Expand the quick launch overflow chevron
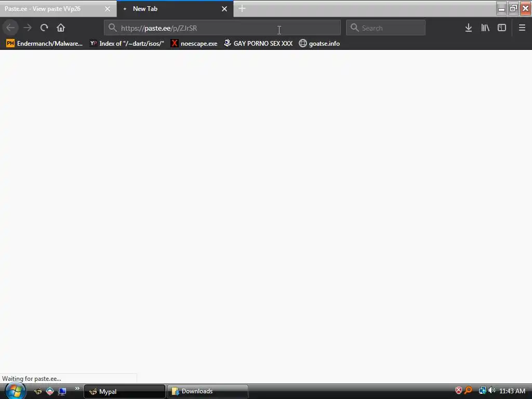This screenshot has width=532, height=399. tap(77, 389)
